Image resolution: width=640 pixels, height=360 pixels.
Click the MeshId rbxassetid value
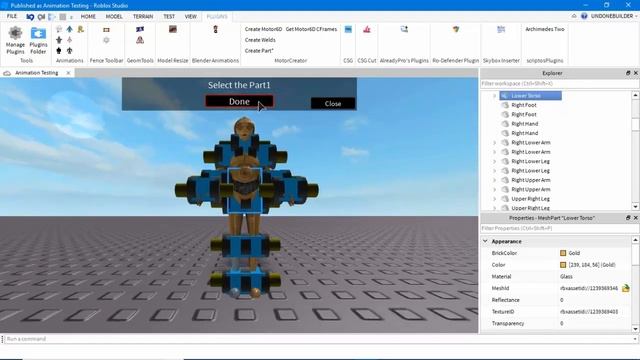point(589,288)
